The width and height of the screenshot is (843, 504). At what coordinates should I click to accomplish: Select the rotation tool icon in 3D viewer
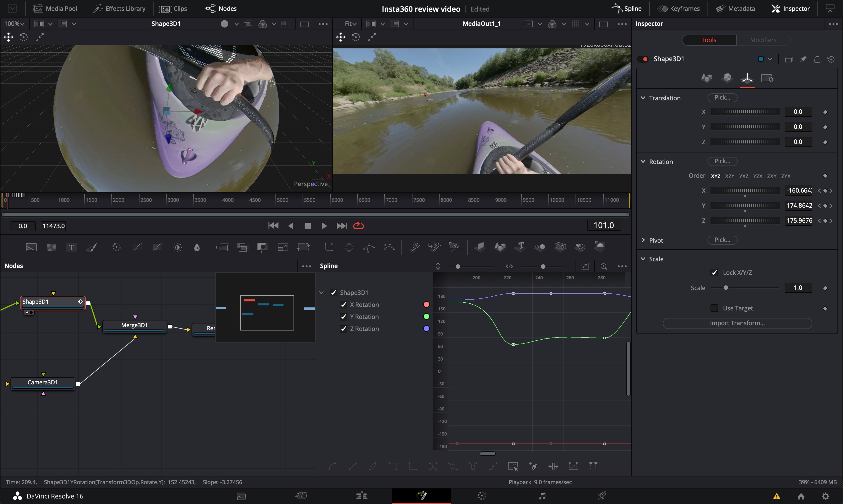pyautogui.click(x=24, y=37)
